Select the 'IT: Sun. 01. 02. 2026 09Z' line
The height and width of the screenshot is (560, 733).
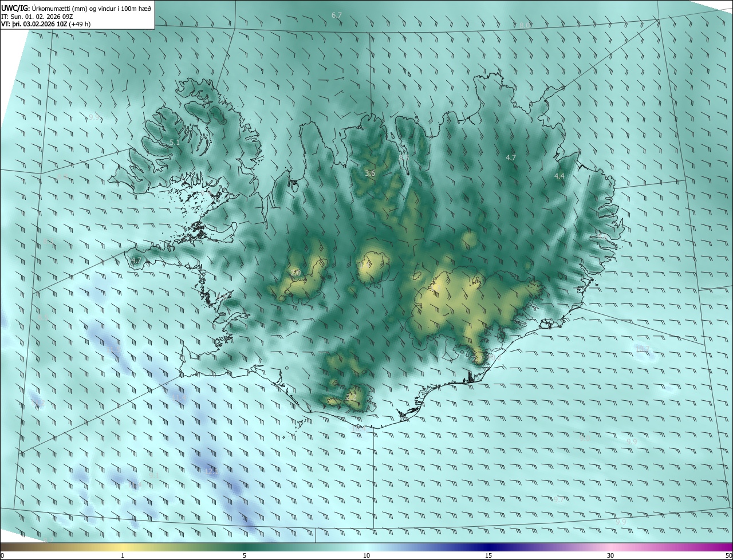coord(37,17)
